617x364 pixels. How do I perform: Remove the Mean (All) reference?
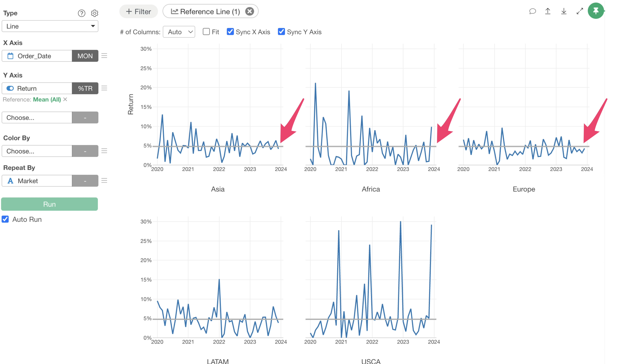[65, 99]
